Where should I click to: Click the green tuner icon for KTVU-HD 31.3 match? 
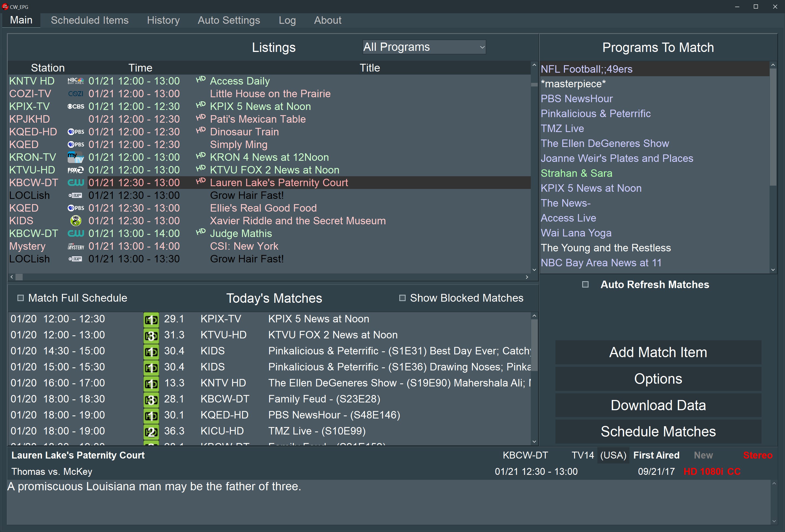coord(151,335)
